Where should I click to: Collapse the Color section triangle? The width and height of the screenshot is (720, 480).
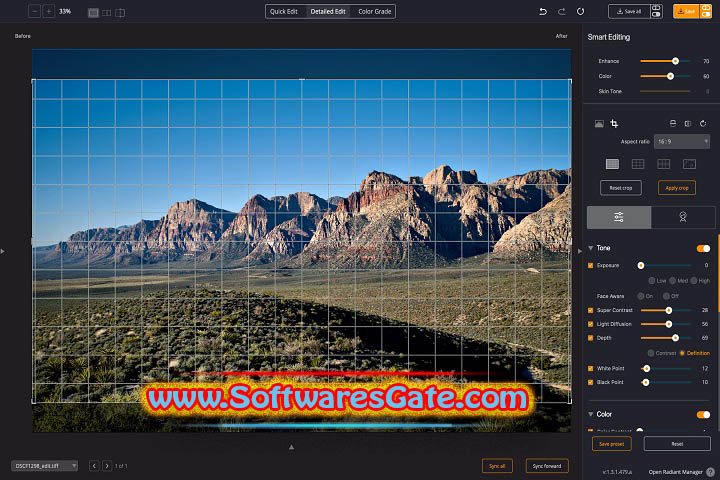[x=591, y=414]
